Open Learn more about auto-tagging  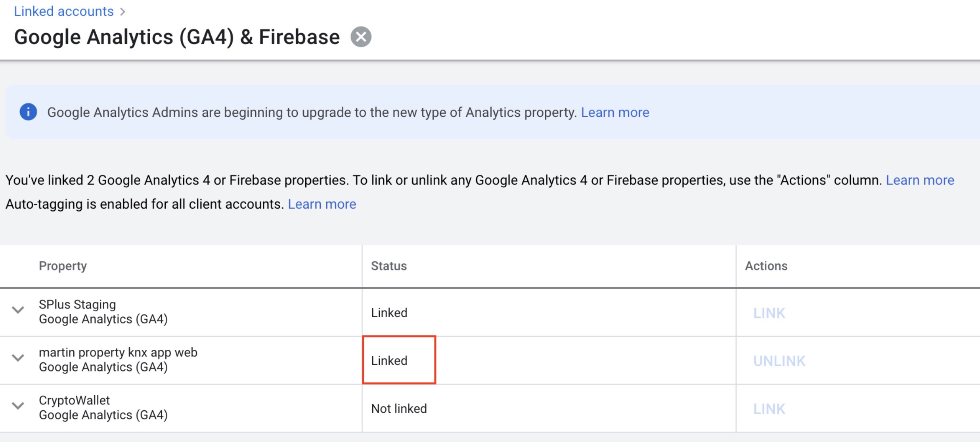tap(322, 204)
